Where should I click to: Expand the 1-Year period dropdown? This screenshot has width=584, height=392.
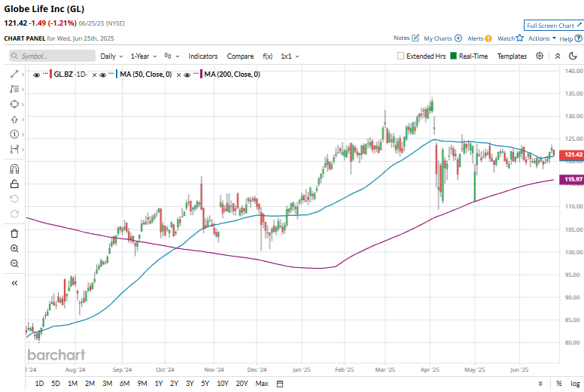pos(143,56)
